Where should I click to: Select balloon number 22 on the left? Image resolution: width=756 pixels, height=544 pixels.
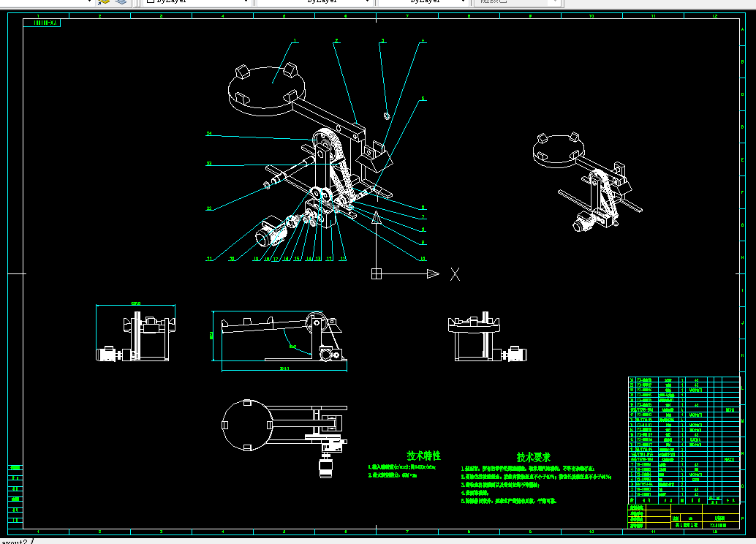(209, 208)
